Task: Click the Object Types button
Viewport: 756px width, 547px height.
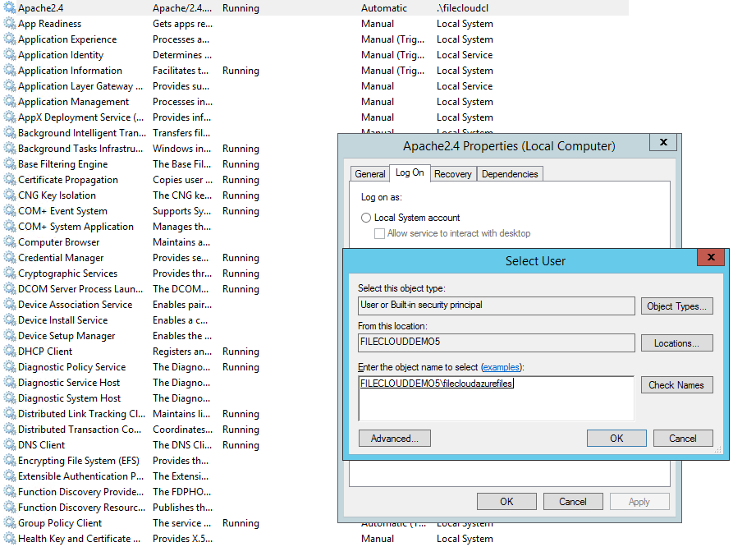Action: [676, 306]
